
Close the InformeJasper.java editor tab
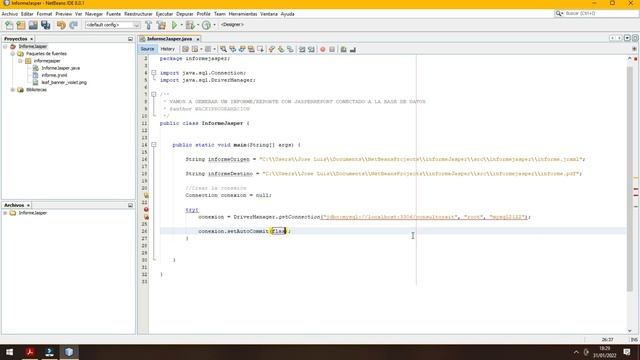tap(198, 39)
